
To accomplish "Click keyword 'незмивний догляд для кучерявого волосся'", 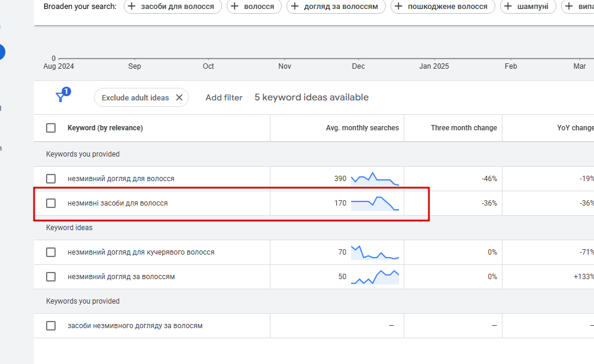I will coord(141,252).
